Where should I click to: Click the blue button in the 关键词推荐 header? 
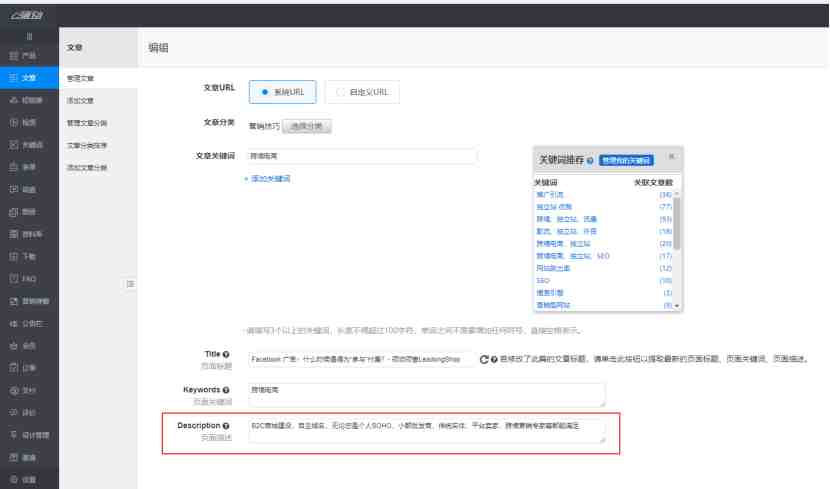pos(626,160)
